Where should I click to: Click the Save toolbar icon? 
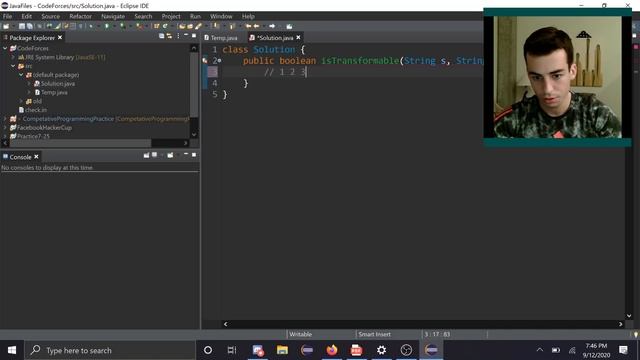pos(22,26)
